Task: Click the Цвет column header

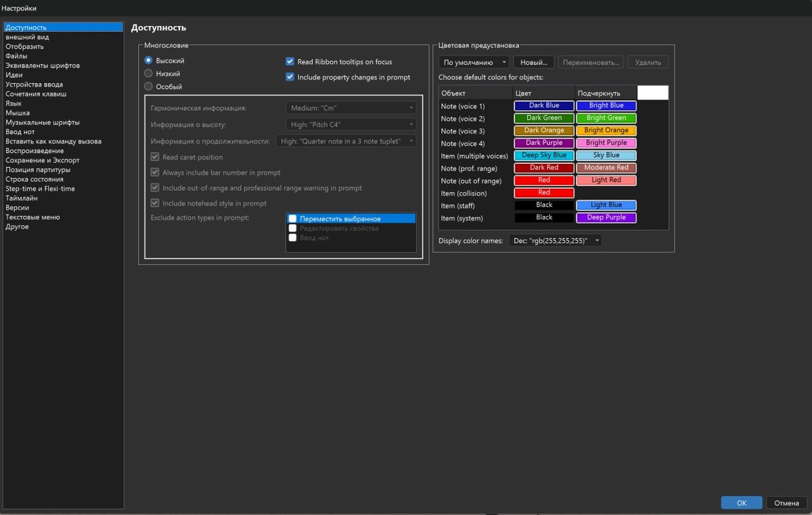Action: coord(544,93)
